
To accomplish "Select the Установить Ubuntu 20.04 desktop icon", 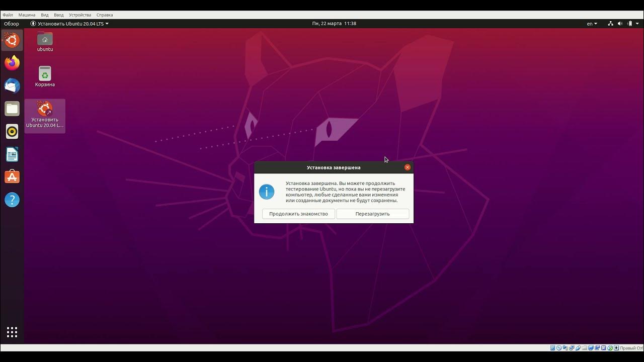I will [x=45, y=115].
